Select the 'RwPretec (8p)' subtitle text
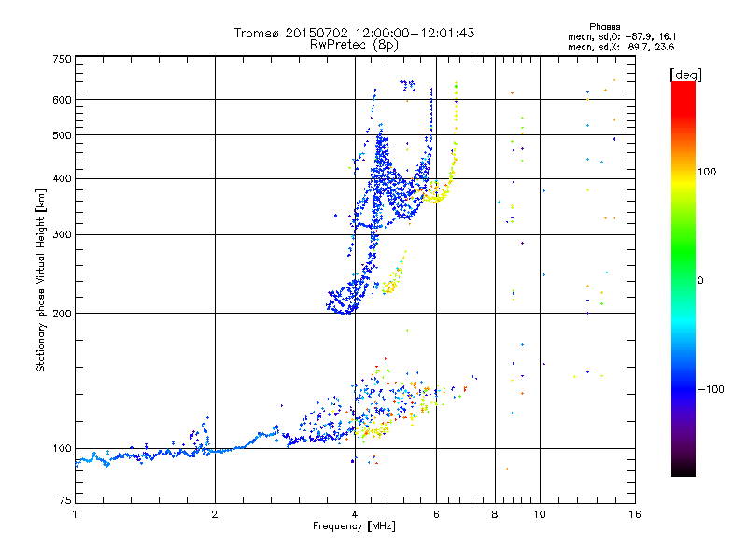The height and width of the screenshot is (560, 747). pos(354,45)
